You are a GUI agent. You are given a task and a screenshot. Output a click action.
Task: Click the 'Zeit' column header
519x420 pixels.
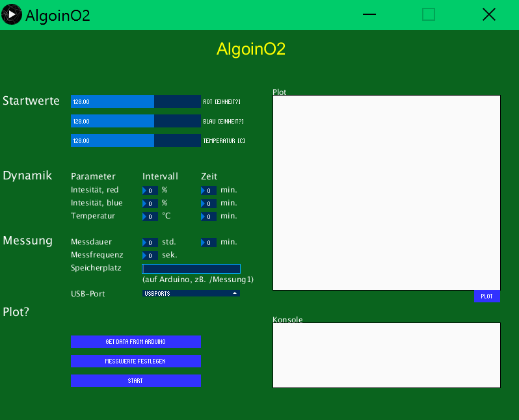pyautogui.click(x=209, y=176)
